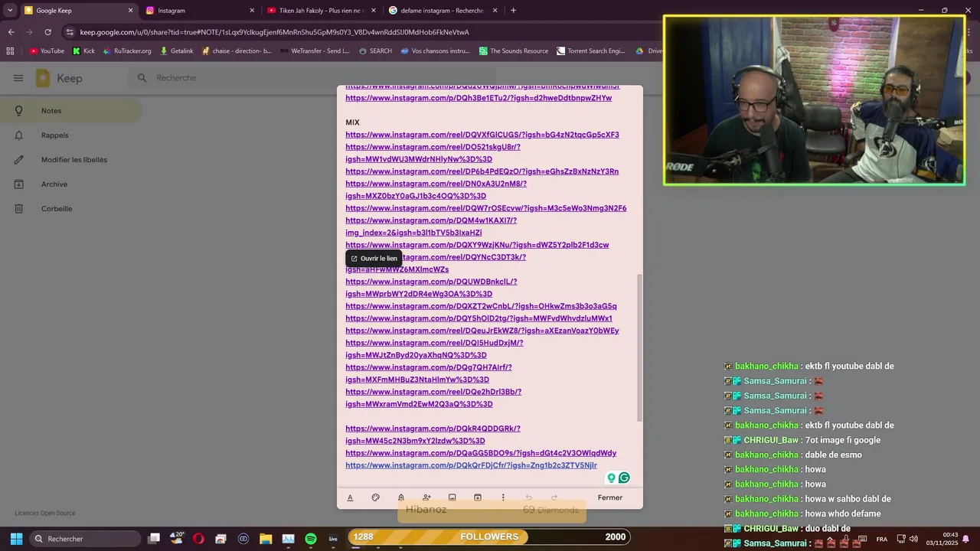
Task: Click the webcam overlay video
Action: (x=815, y=100)
